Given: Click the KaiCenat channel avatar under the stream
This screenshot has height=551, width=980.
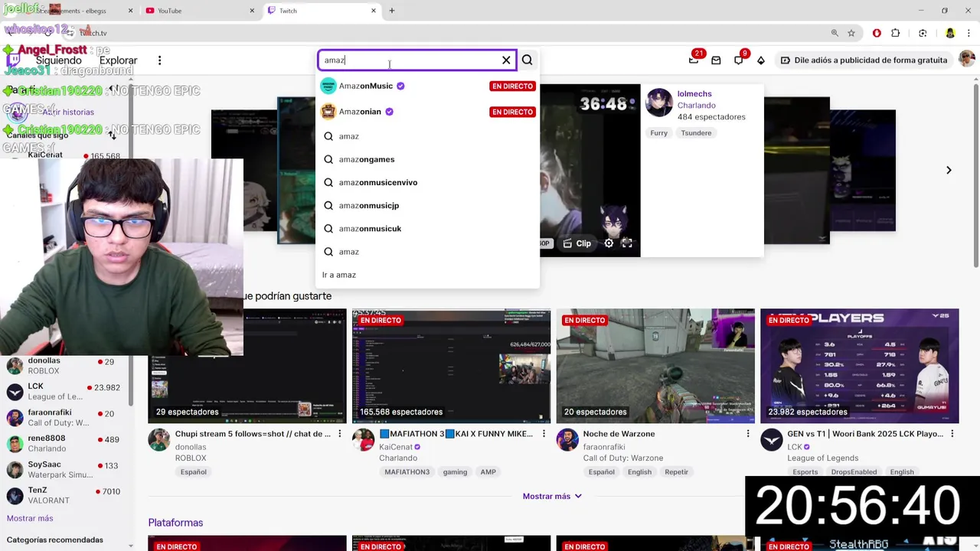Looking at the screenshot, I should [363, 440].
